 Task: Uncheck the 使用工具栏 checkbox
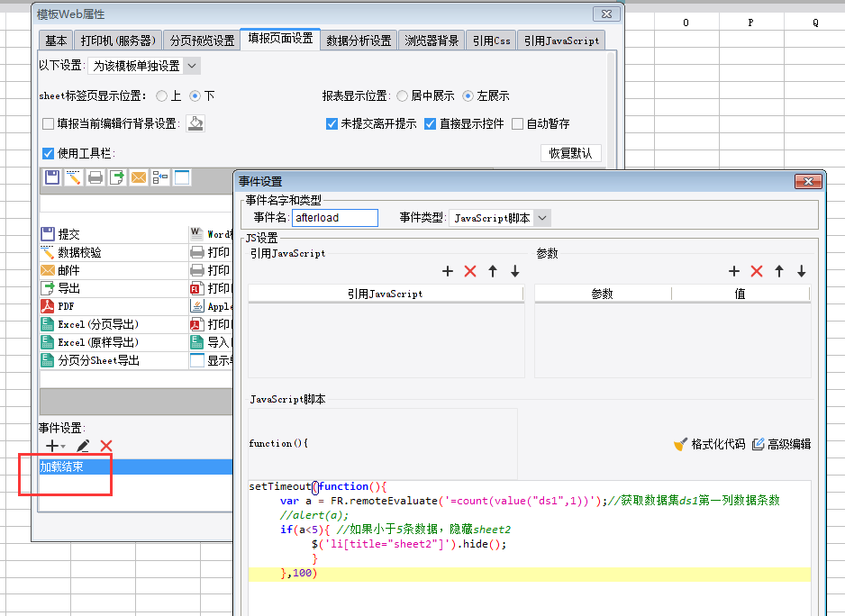point(49,154)
